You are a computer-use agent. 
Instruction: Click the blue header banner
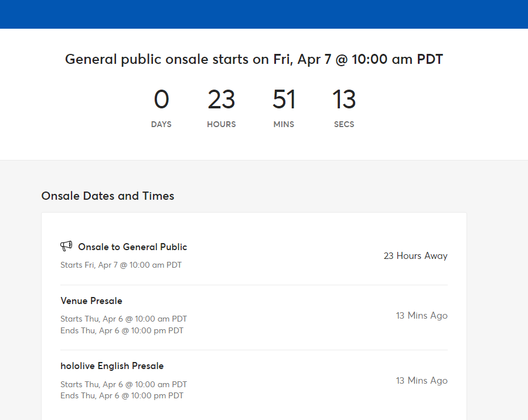pos(264,14)
